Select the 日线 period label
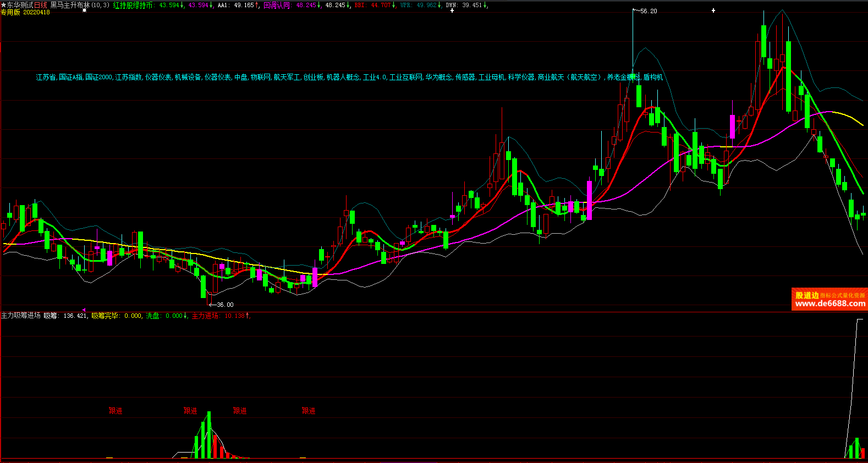The height and width of the screenshot is (463, 868). (41, 5)
